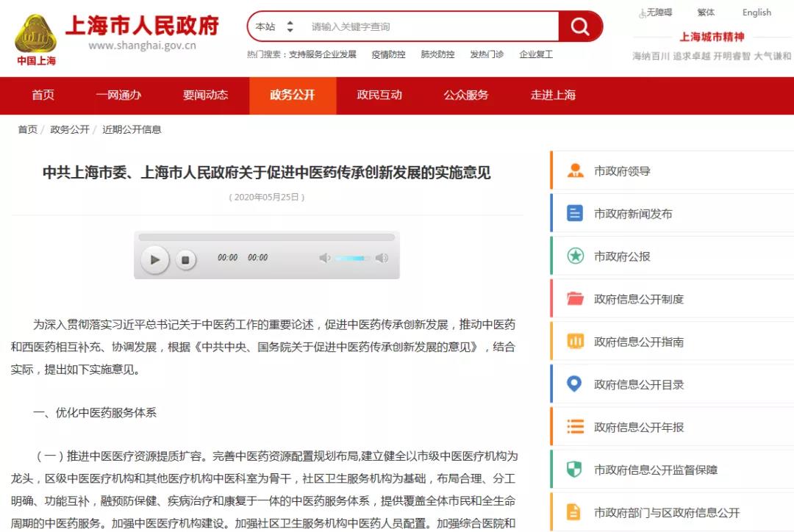Click the 疫情防控 hot search link

[388, 54]
